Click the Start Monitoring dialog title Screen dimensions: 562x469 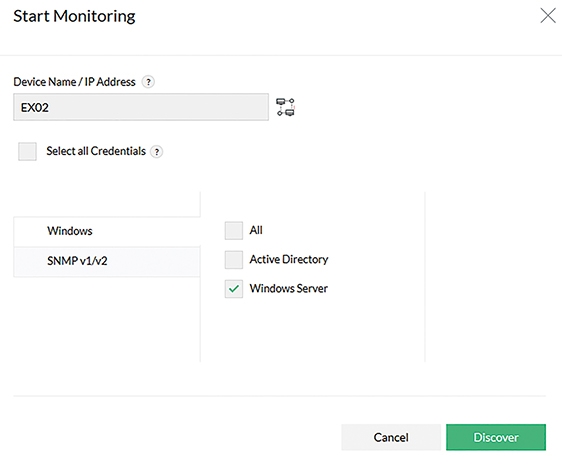click(75, 16)
